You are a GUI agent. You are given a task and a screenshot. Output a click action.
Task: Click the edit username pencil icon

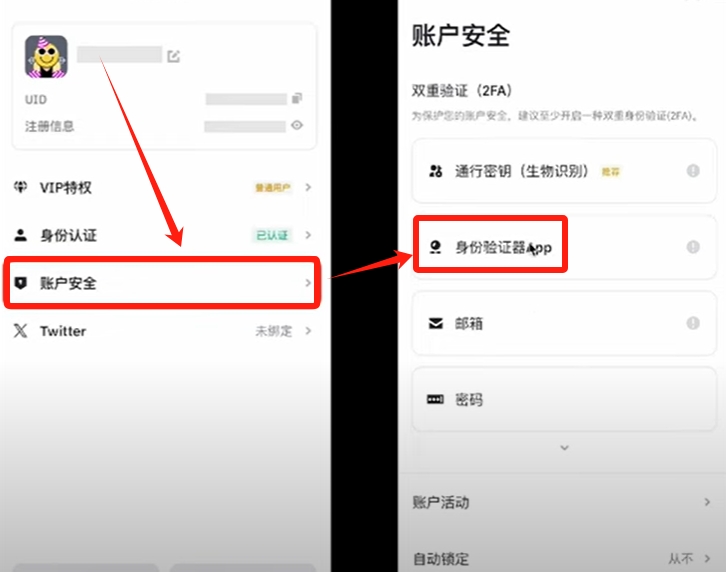click(174, 56)
